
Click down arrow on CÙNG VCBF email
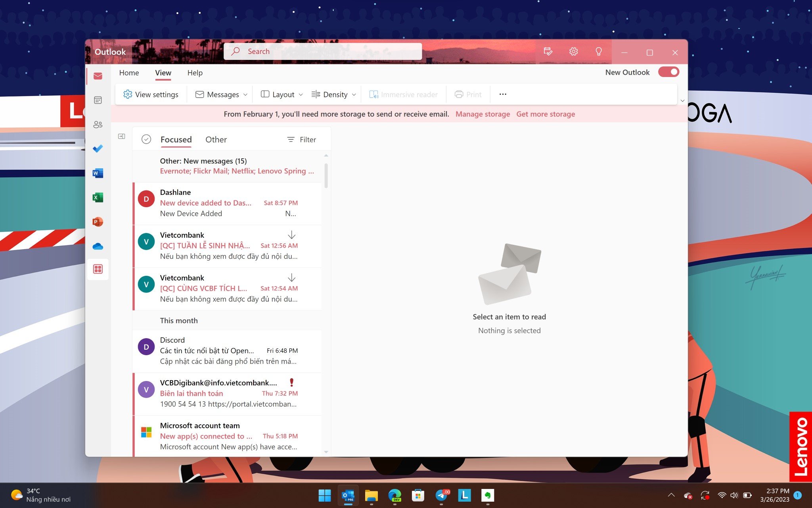[x=291, y=278]
